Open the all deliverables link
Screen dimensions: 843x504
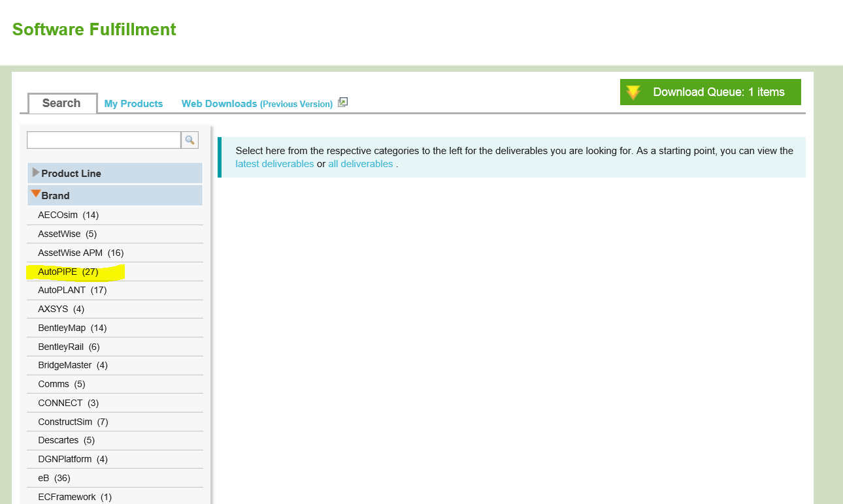361,164
